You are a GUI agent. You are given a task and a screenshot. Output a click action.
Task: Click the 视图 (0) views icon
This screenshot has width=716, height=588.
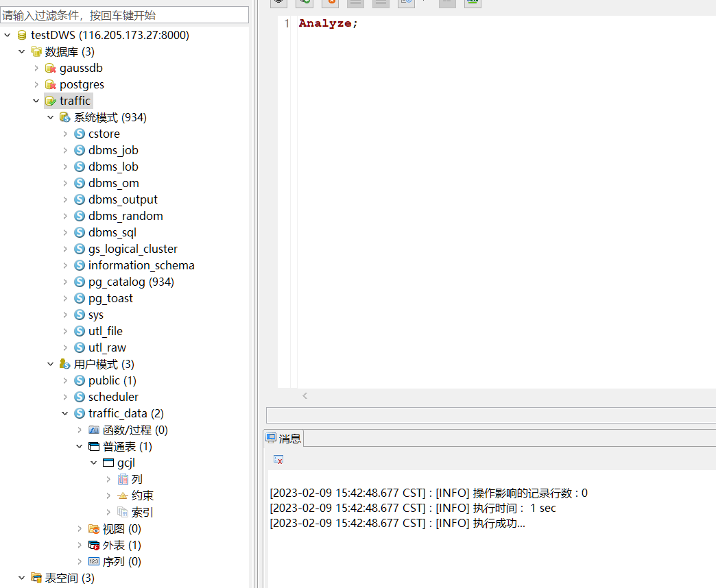coord(93,528)
